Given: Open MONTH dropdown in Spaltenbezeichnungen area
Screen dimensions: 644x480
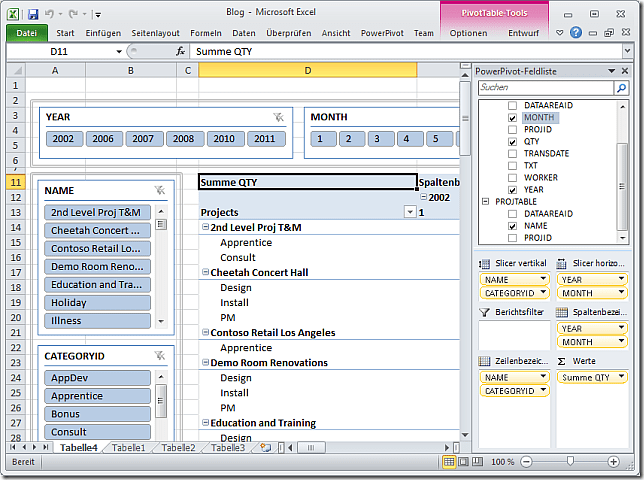Looking at the screenshot, I should click(621, 341).
